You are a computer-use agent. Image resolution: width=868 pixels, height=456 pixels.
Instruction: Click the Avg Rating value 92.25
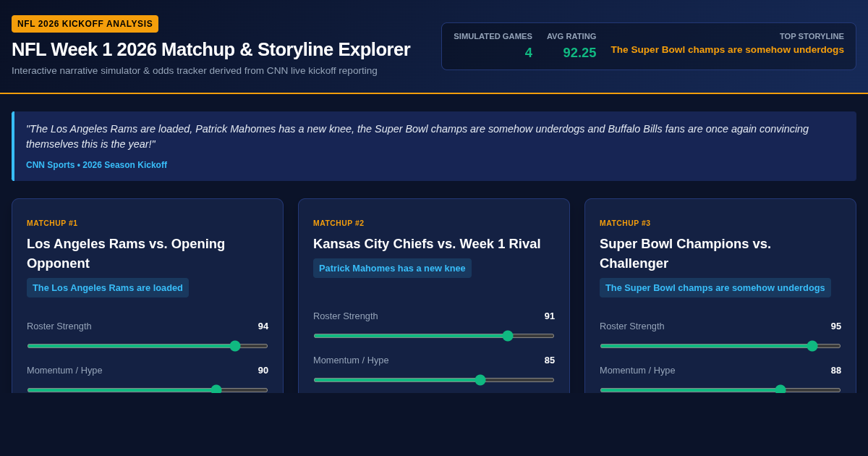tap(579, 53)
